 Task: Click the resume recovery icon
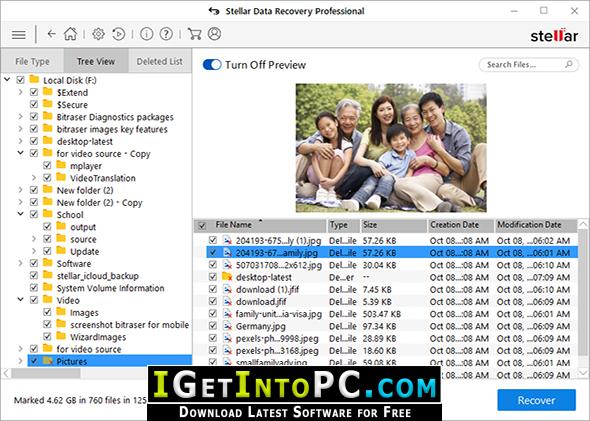[x=119, y=34]
